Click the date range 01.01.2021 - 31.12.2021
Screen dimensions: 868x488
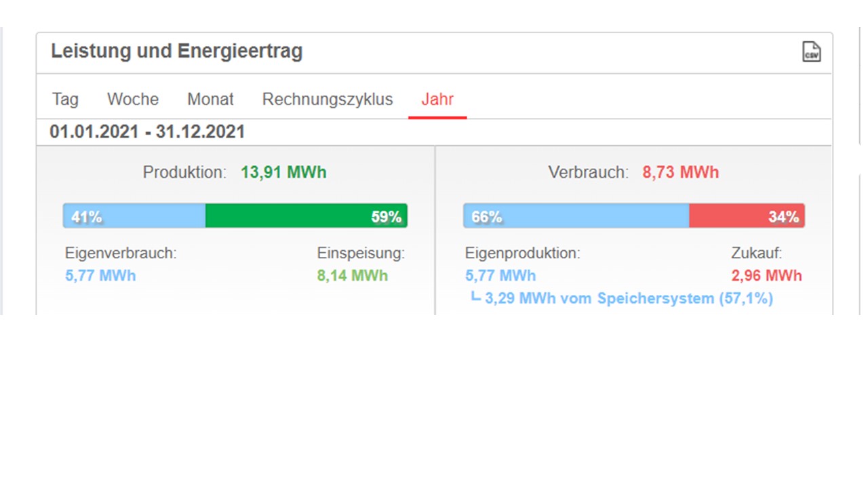pyautogui.click(x=147, y=131)
